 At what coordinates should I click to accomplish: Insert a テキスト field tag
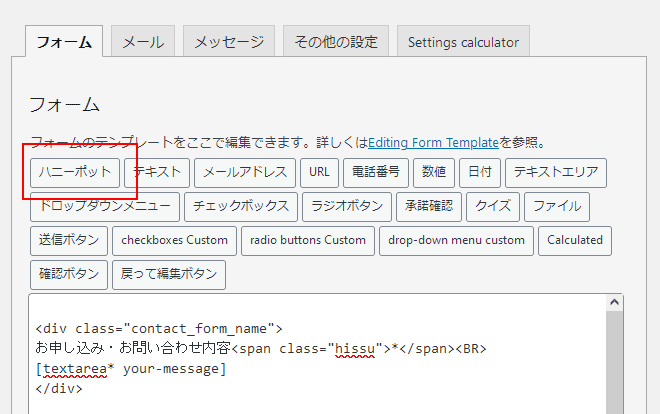click(157, 172)
